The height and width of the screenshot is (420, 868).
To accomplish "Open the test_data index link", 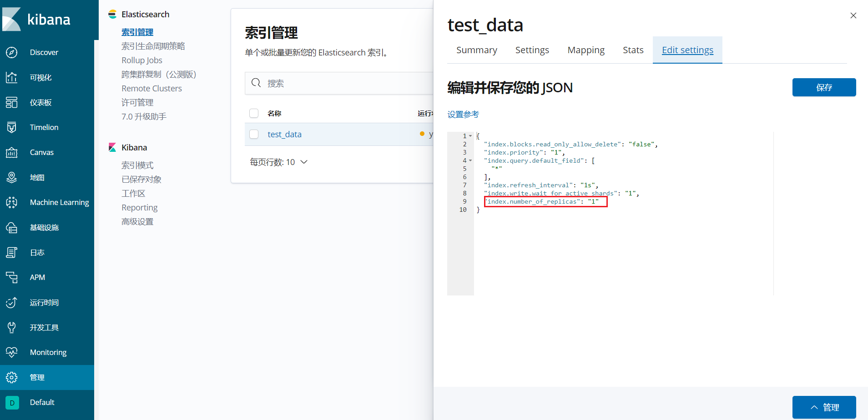I will click(x=285, y=134).
